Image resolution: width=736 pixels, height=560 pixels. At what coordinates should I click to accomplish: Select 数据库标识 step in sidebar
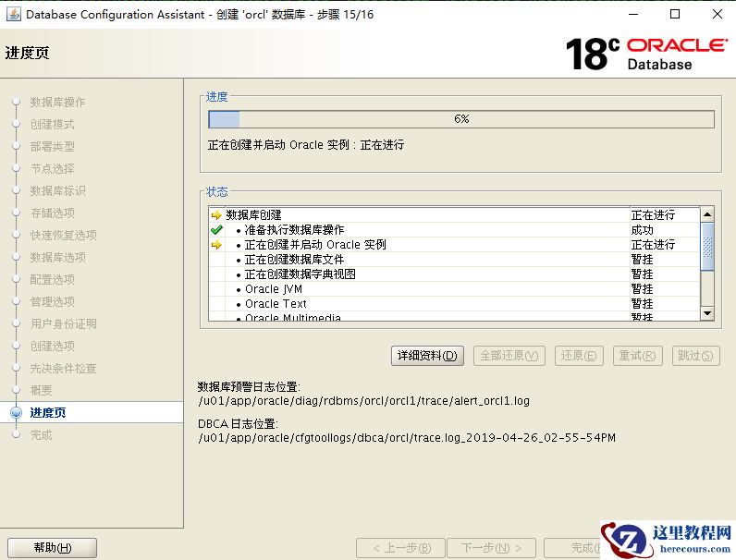click(57, 191)
